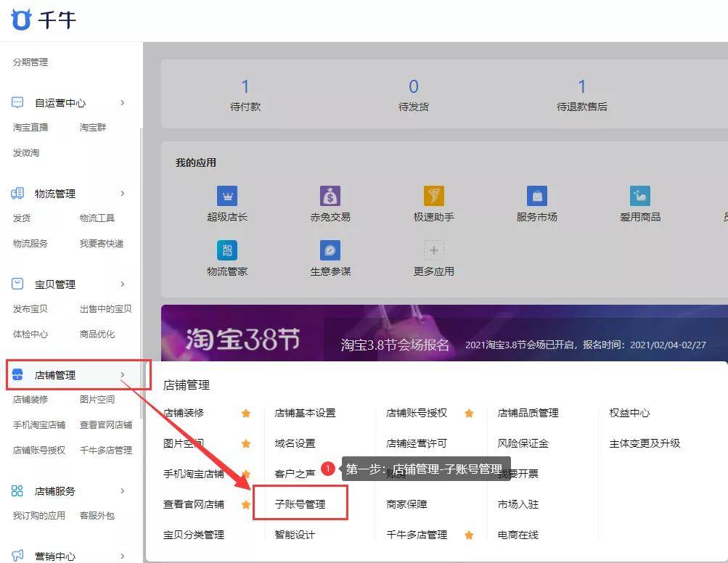Viewport: 728px width, 563px height.
Task: Click the 发微淘 sidebar link
Action: coord(26,152)
